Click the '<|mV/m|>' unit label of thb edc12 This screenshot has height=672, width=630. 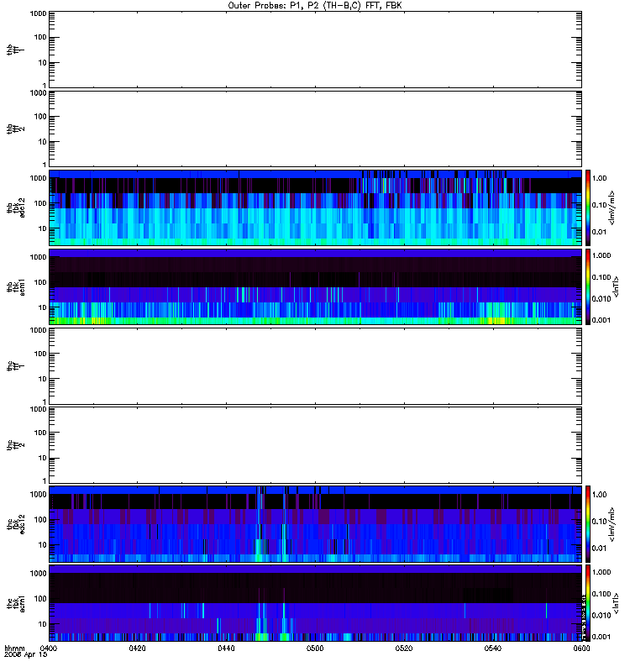pos(612,207)
